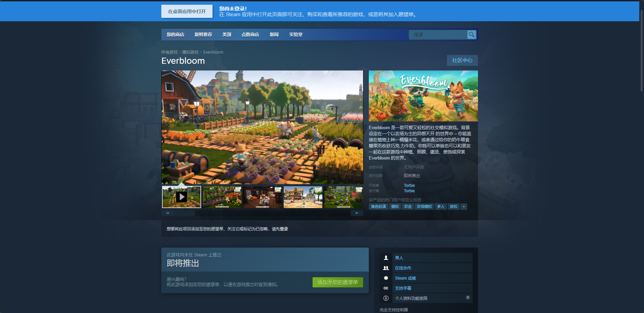
Task: Click the 登录 link in the notice
Action: [284, 229]
